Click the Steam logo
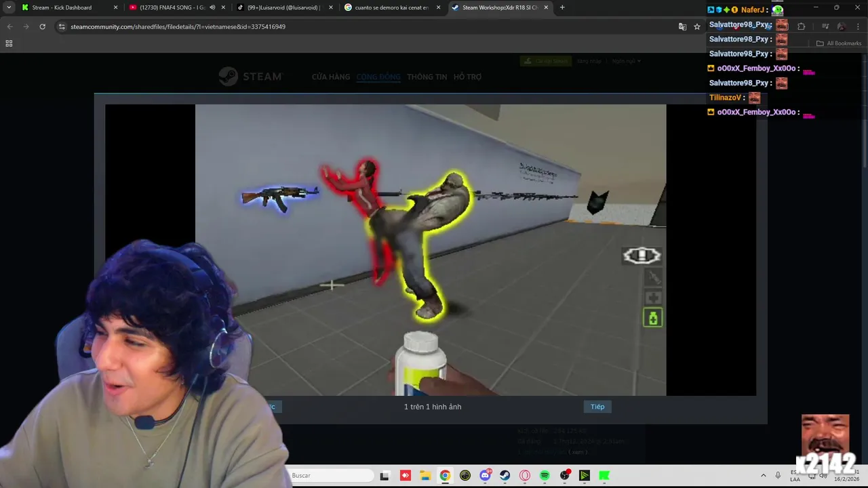The width and height of the screenshot is (868, 488). (250, 77)
